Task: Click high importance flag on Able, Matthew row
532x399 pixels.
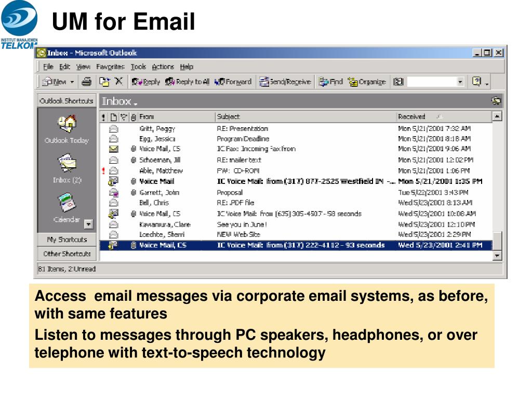Action: pos(103,170)
